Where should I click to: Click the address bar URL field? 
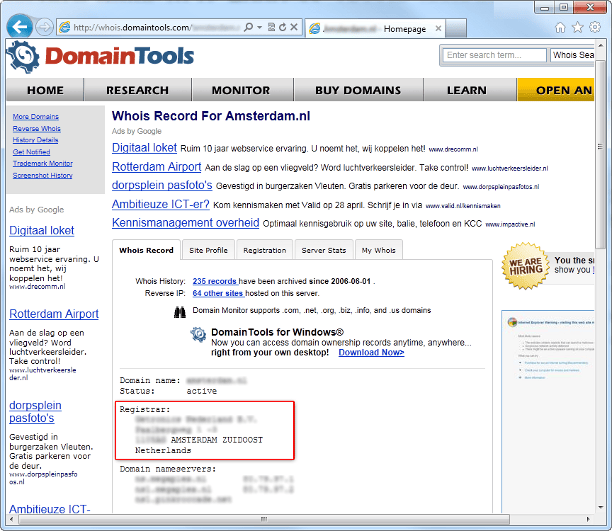point(156,28)
